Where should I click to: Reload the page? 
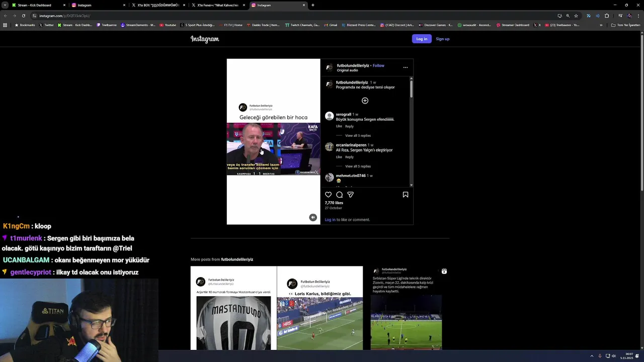coord(23,16)
